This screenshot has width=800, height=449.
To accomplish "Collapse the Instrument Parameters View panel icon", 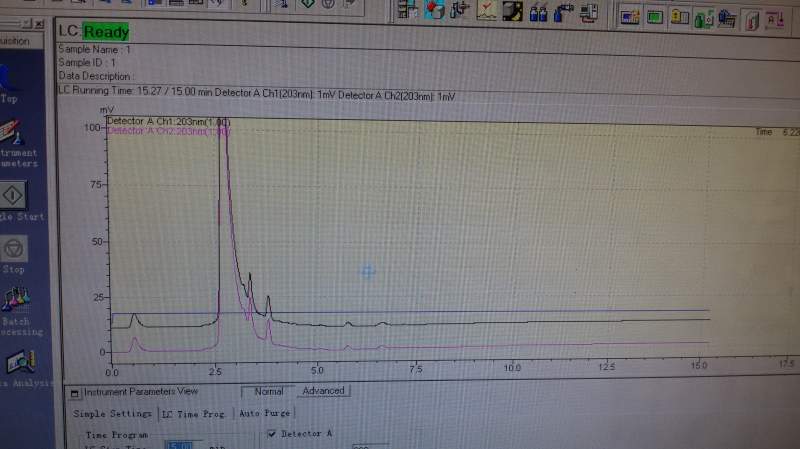I will pyautogui.click(x=74, y=393).
